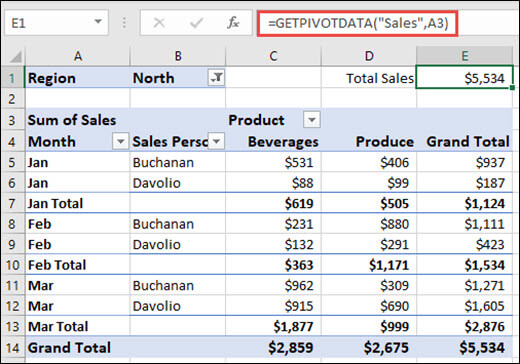Viewport: 520px width, 364px height.
Task: Select Davolio in the Mar row
Action: 178,306
